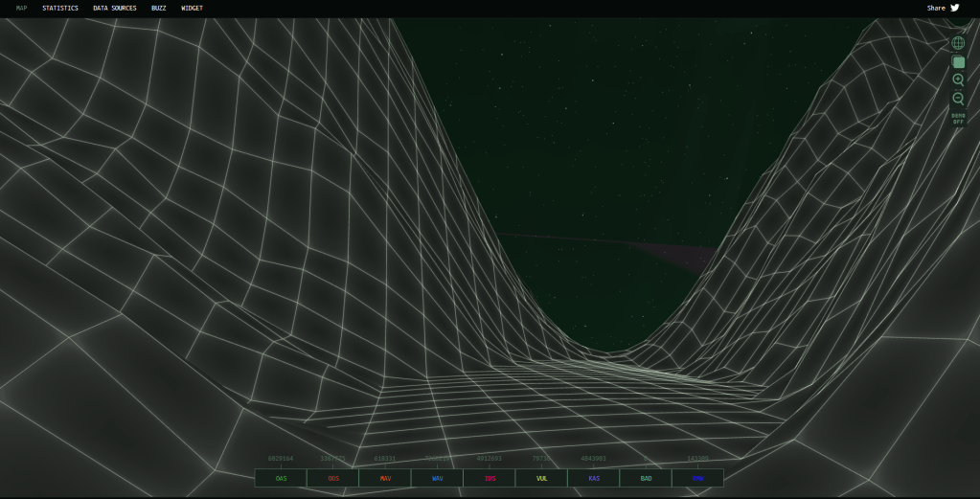Toggle the VUL detection filter
This screenshot has height=499, width=980.
(x=541, y=478)
